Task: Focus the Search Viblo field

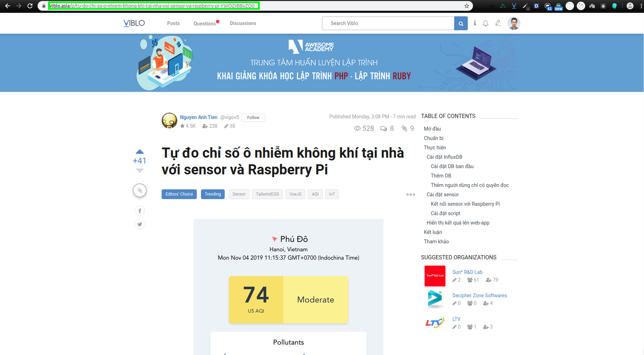Action: pos(388,23)
